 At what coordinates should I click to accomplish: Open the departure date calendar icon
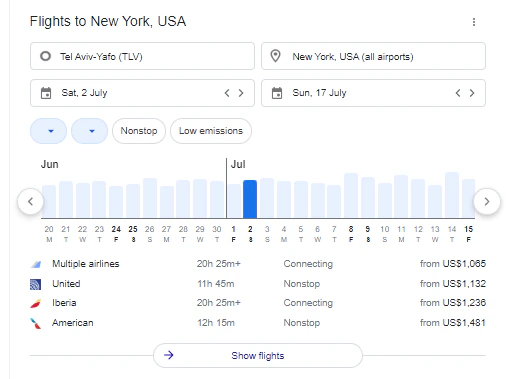[46, 93]
